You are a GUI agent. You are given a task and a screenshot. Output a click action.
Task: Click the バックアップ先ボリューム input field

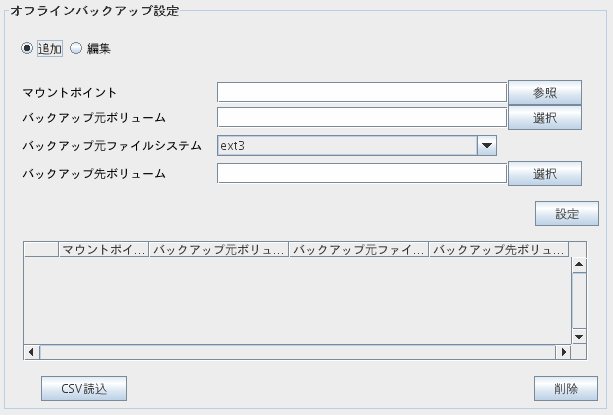[x=362, y=173]
